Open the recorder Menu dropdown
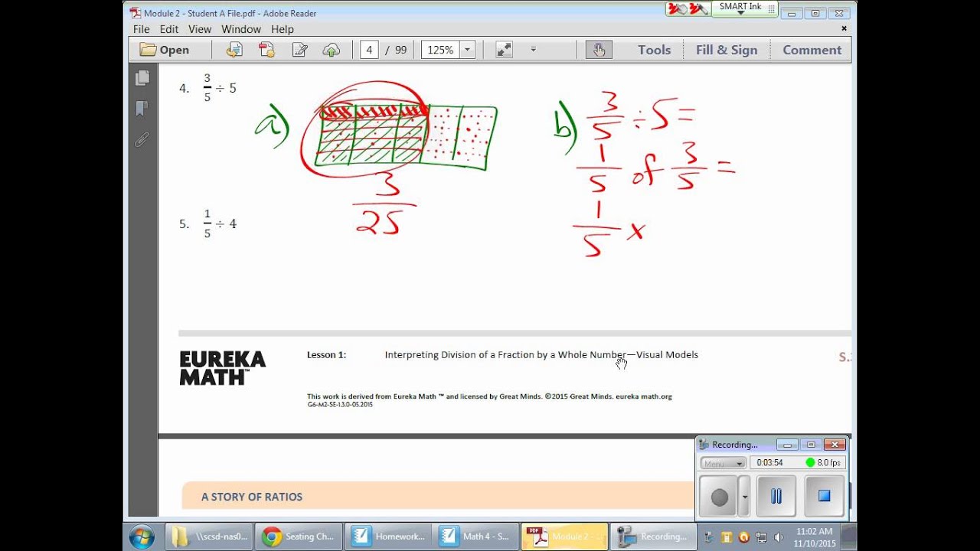The height and width of the screenshot is (551, 980). 723,463
